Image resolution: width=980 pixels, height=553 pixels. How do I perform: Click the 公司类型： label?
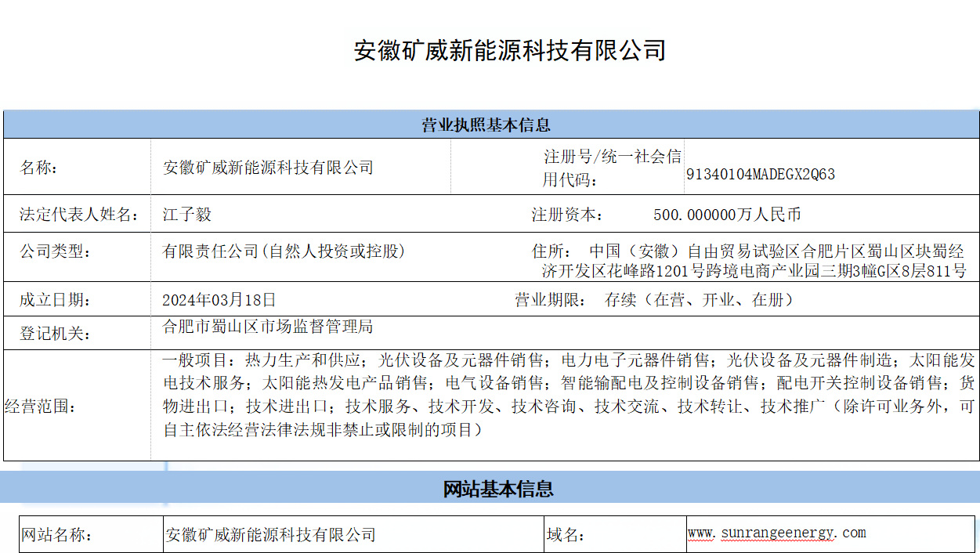point(55,251)
